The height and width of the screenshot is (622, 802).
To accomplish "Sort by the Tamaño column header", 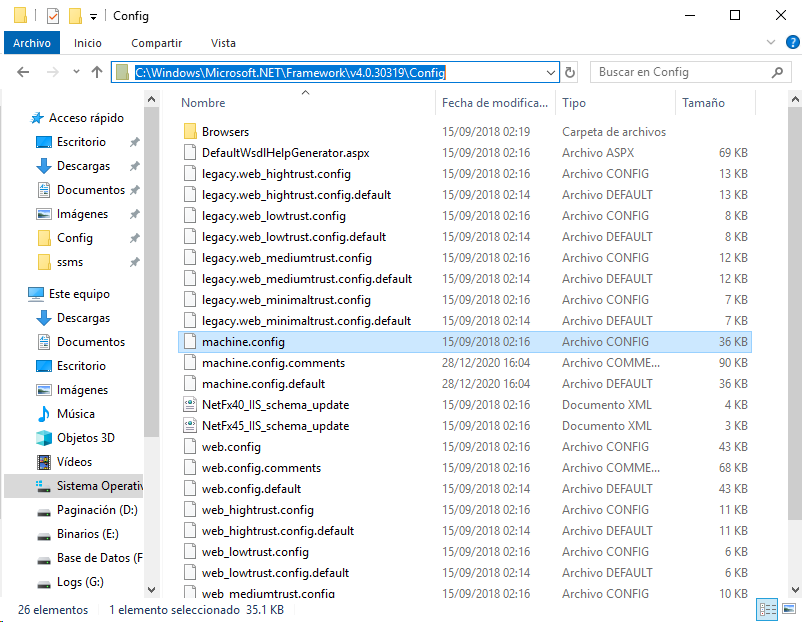I will click(703, 103).
